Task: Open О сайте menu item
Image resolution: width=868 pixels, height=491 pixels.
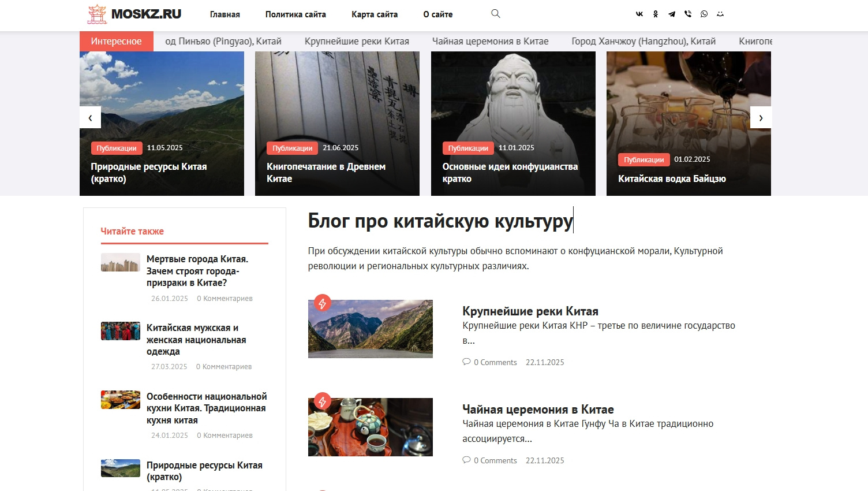Action: (x=438, y=14)
